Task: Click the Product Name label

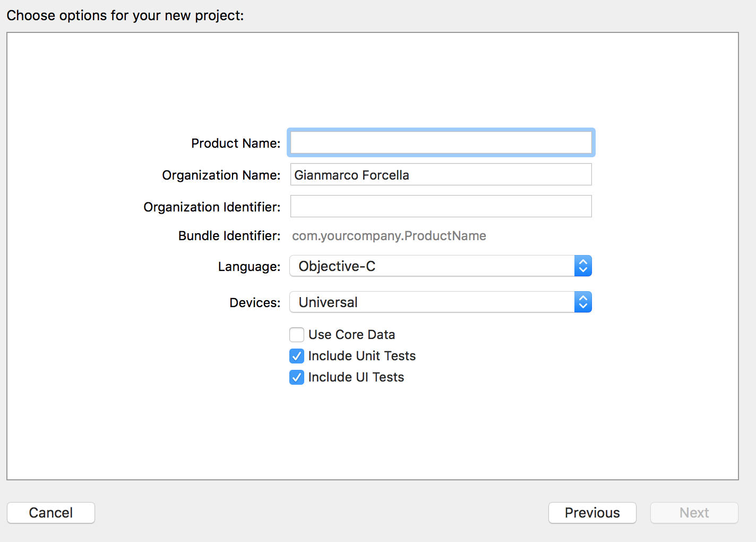Action: (236, 143)
